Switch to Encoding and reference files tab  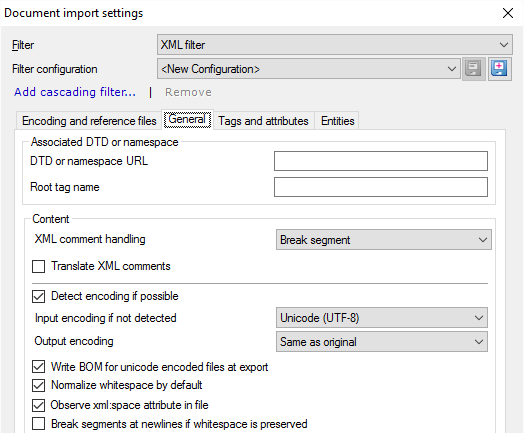tap(89, 121)
